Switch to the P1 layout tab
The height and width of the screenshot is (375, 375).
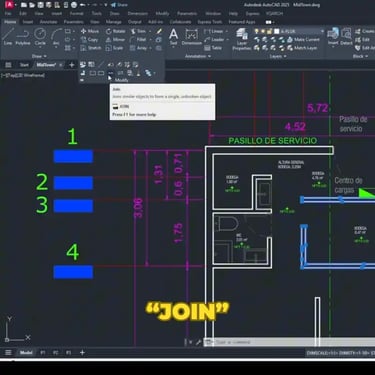point(43,352)
